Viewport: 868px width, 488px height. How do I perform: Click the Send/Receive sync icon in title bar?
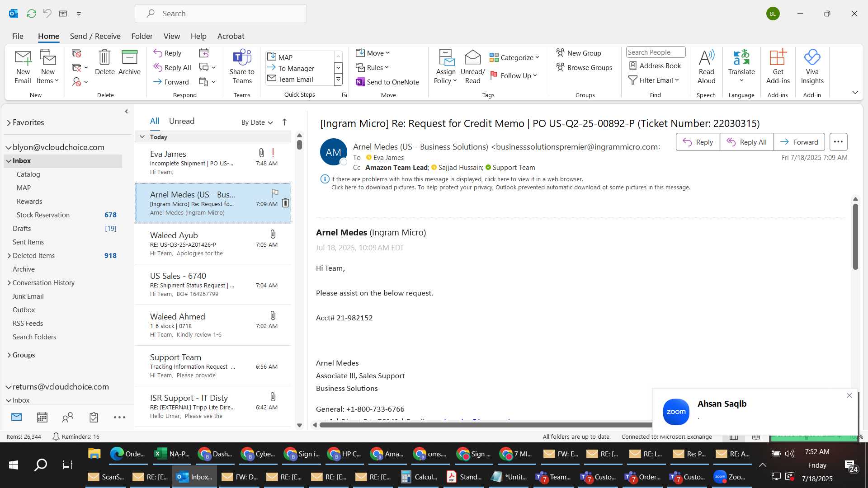(x=31, y=14)
